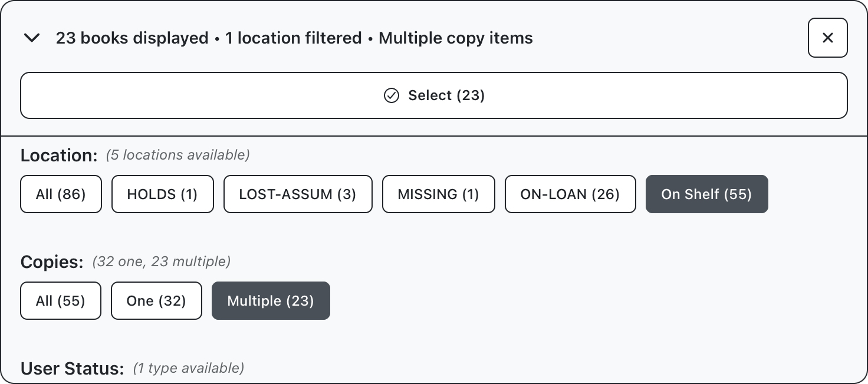Enable the MISSING (1) location filter
Viewport: 868px width, 384px height.
(438, 194)
